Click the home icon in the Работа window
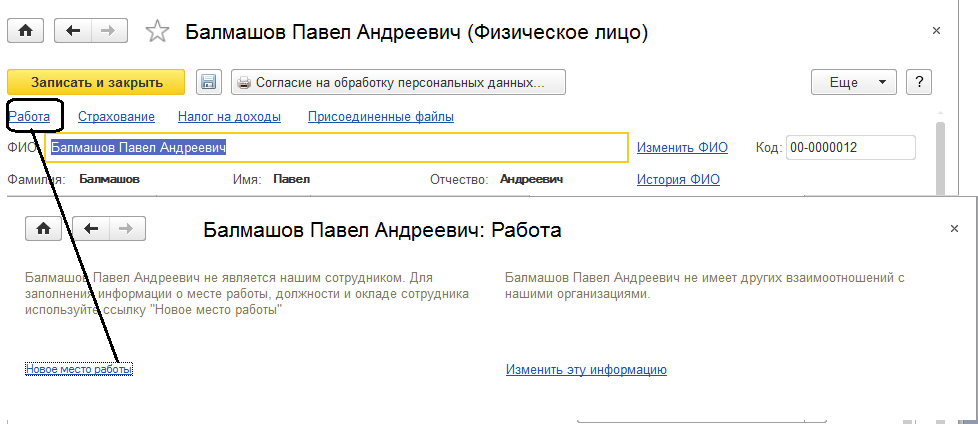The image size is (978, 424). point(43,229)
